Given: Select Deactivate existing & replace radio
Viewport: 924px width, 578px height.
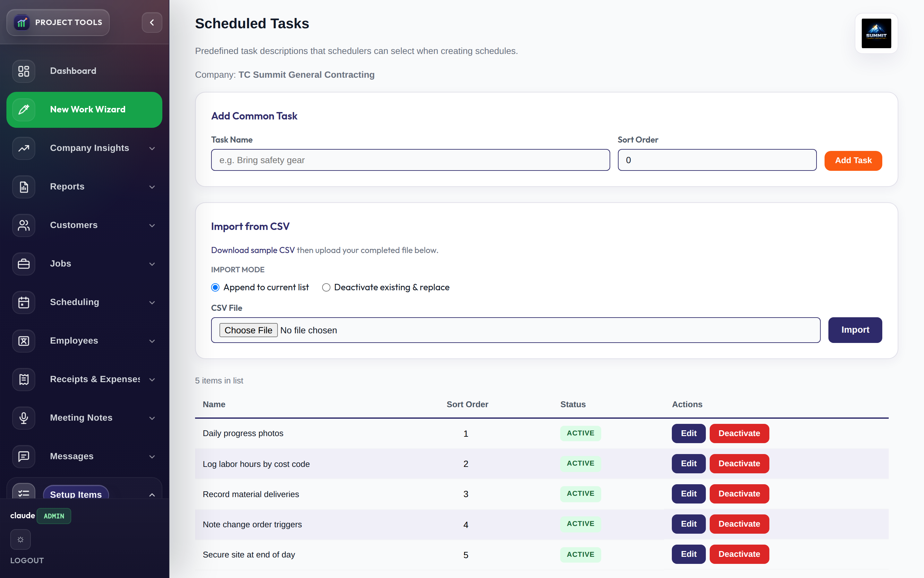Looking at the screenshot, I should 326,287.
